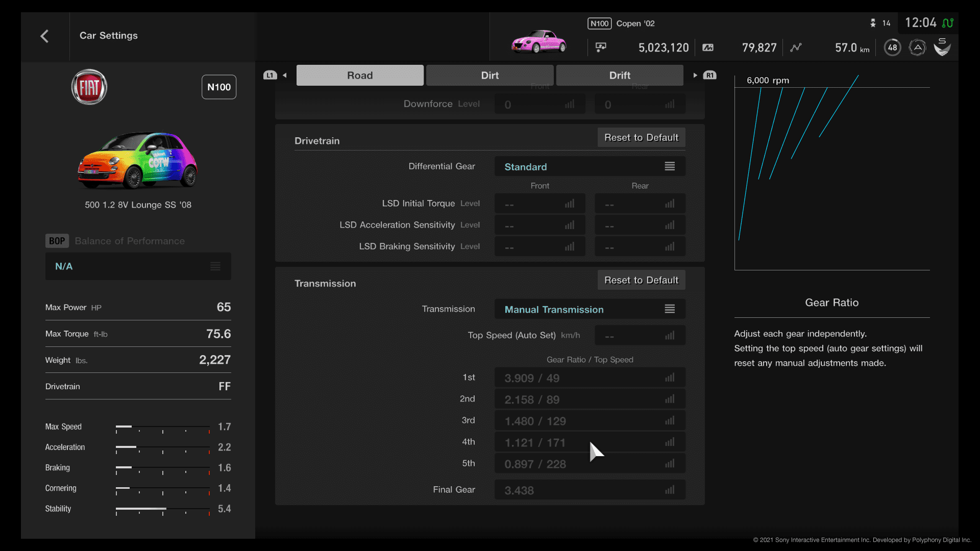Select the 3rd gear ratio 1.480 field
The height and width of the screenshot is (551, 980).
(x=590, y=420)
